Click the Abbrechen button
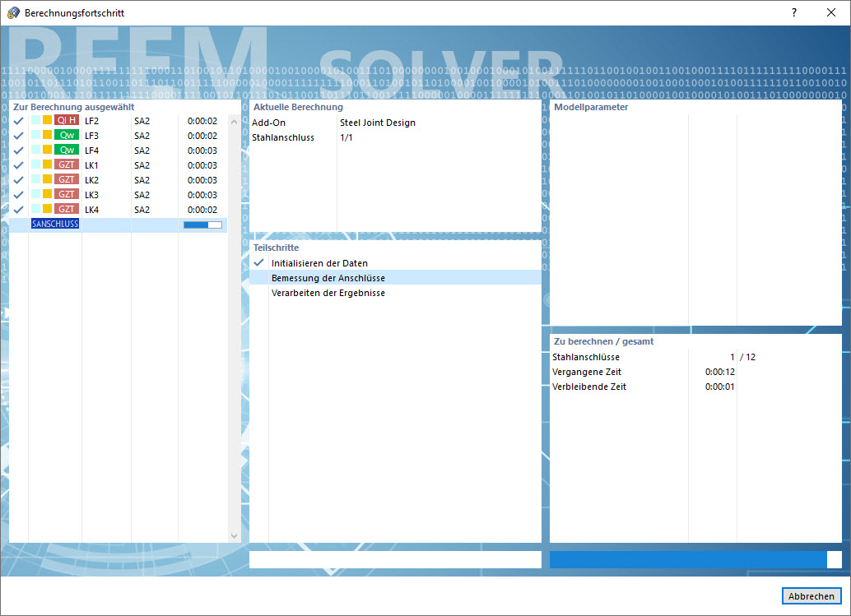 [811, 596]
